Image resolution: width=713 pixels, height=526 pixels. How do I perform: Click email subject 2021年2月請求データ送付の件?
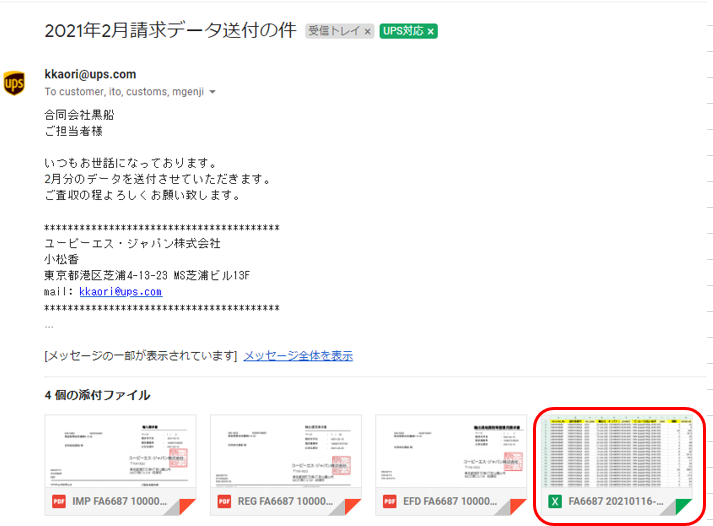point(171,30)
